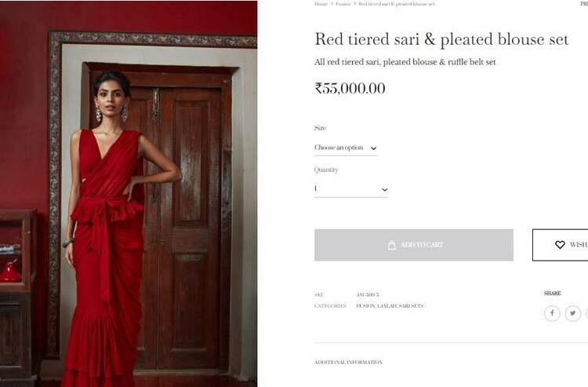Add item to Wishlist
Screen dimensions: 588x387
[561, 245]
